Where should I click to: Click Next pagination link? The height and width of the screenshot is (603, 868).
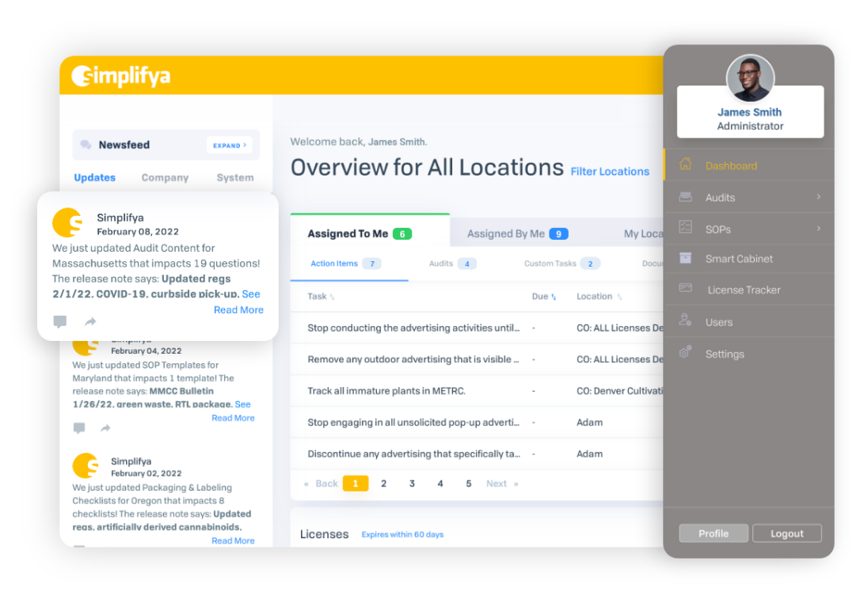[502, 484]
